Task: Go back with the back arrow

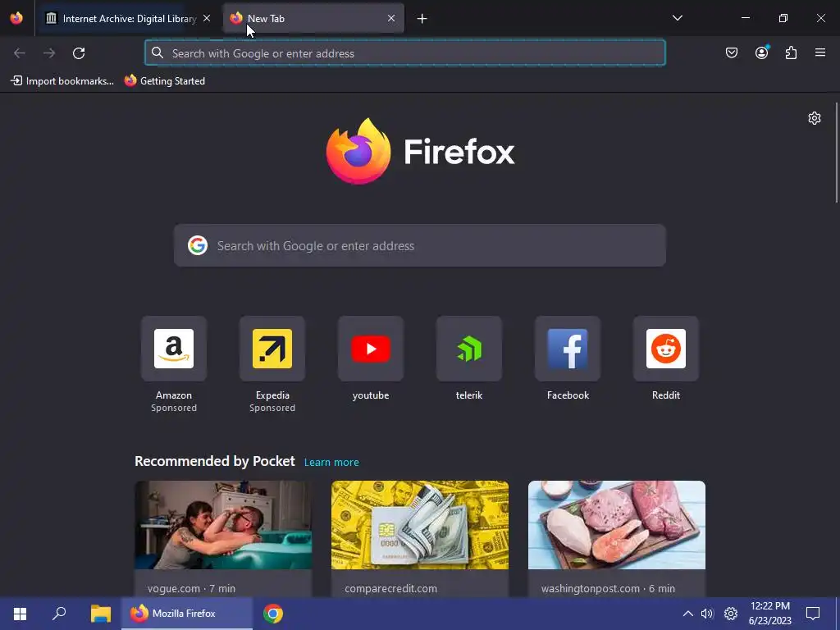Action: (20, 53)
